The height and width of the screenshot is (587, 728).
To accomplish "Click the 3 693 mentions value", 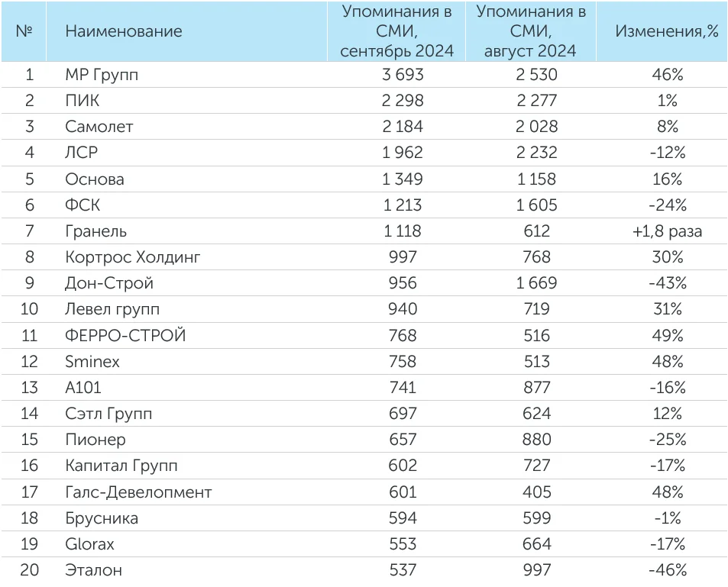I will (x=402, y=74).
